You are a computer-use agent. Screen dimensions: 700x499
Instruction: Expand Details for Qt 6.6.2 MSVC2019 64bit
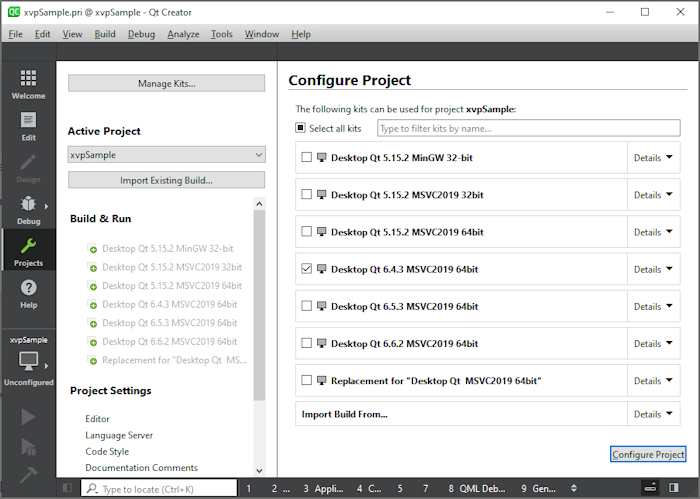[x=653, y=343]
